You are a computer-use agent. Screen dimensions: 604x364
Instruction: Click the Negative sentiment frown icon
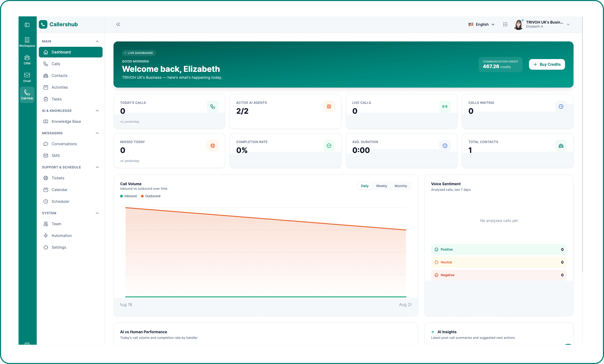436,275
